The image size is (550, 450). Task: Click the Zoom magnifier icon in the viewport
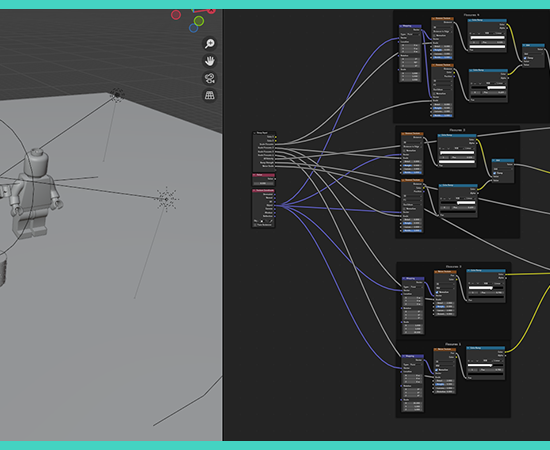(210, 43)
